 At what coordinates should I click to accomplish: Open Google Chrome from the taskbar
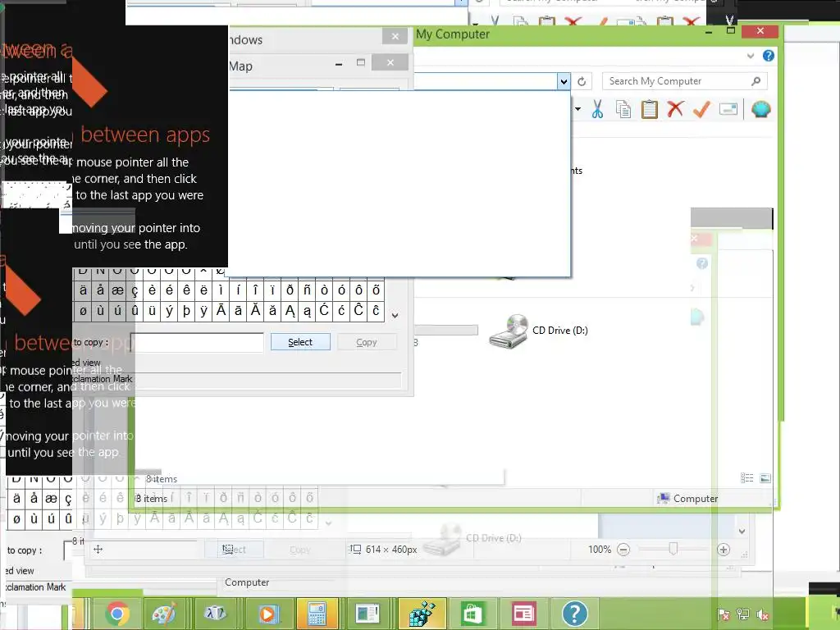117,614
